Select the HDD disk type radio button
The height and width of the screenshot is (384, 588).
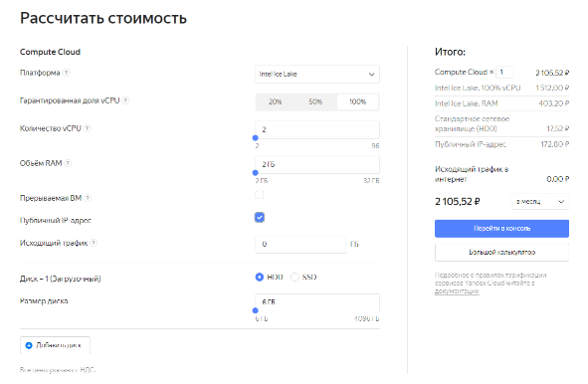(259, 278)
